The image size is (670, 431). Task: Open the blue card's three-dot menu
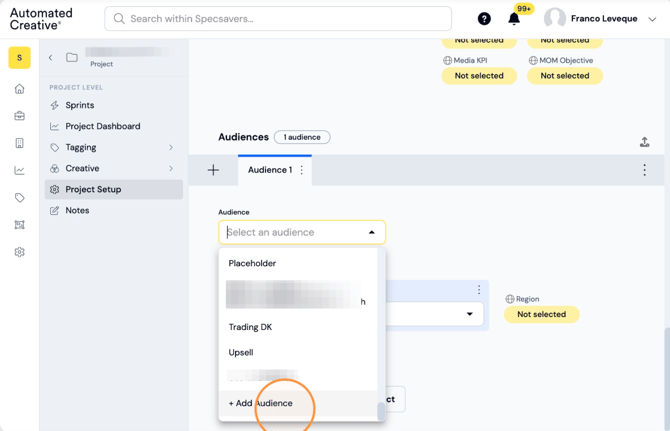pyautogui.click(x=479, y=290)
